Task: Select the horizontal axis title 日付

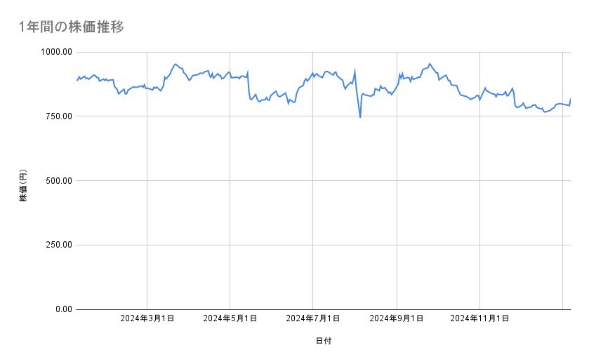Action: (323, 341)
